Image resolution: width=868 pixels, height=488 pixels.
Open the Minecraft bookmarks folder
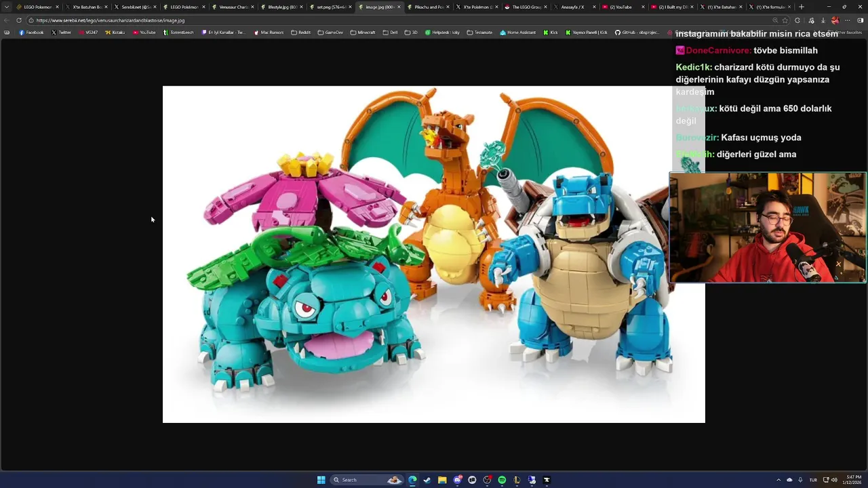[x=363, y=33]
